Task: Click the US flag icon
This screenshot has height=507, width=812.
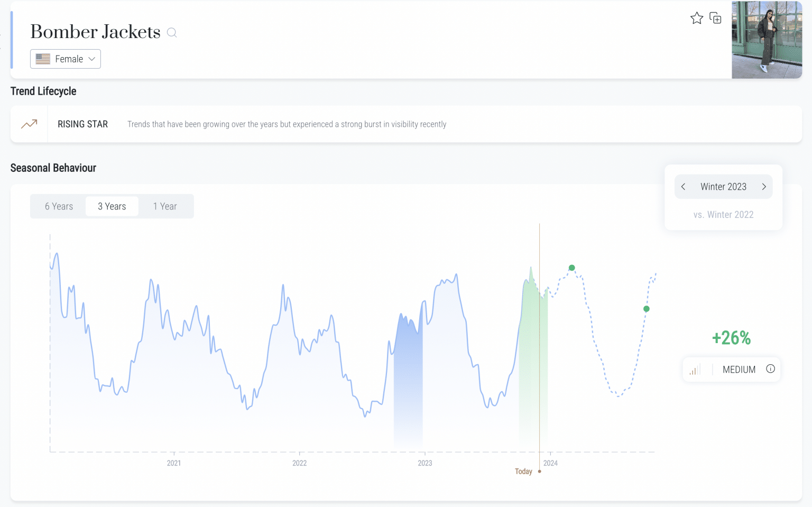Action: click(43, 59)
